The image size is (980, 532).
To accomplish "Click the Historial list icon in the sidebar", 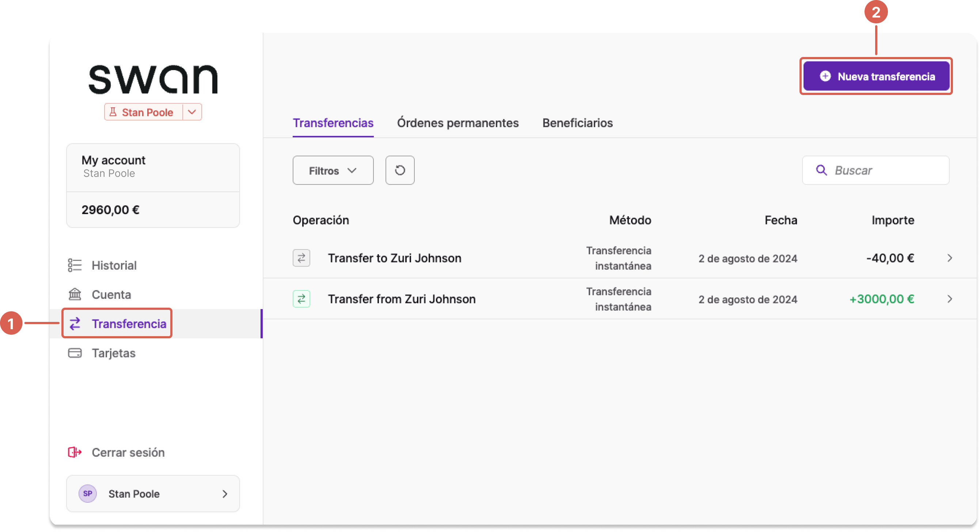I will 75,265.
